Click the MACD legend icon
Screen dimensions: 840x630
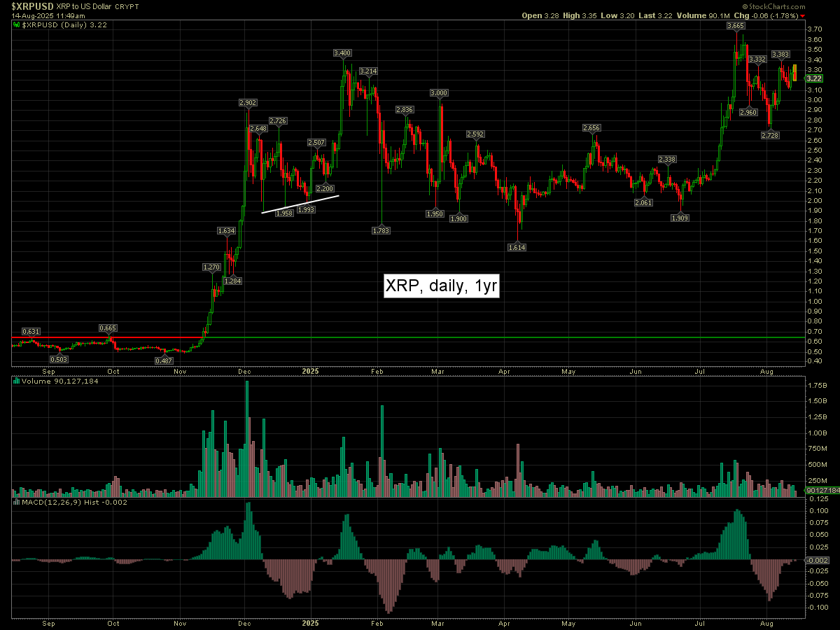15,502
